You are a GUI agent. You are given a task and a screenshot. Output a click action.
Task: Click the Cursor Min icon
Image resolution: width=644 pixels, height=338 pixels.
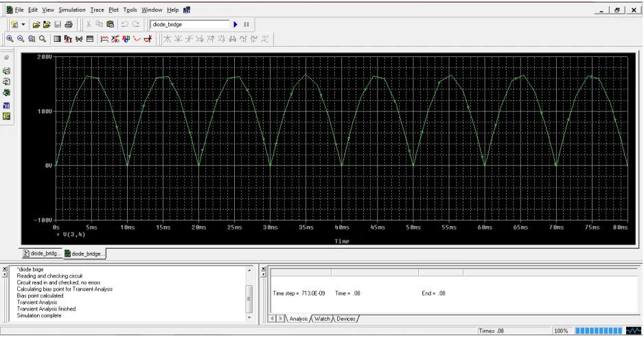(x=200, y=38)
